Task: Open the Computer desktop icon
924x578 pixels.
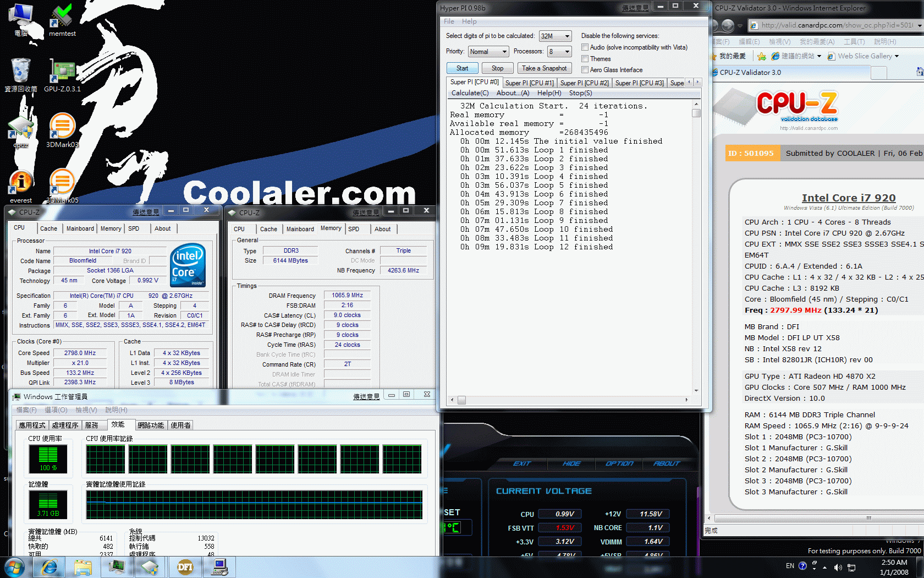Action: coord(21,20)
